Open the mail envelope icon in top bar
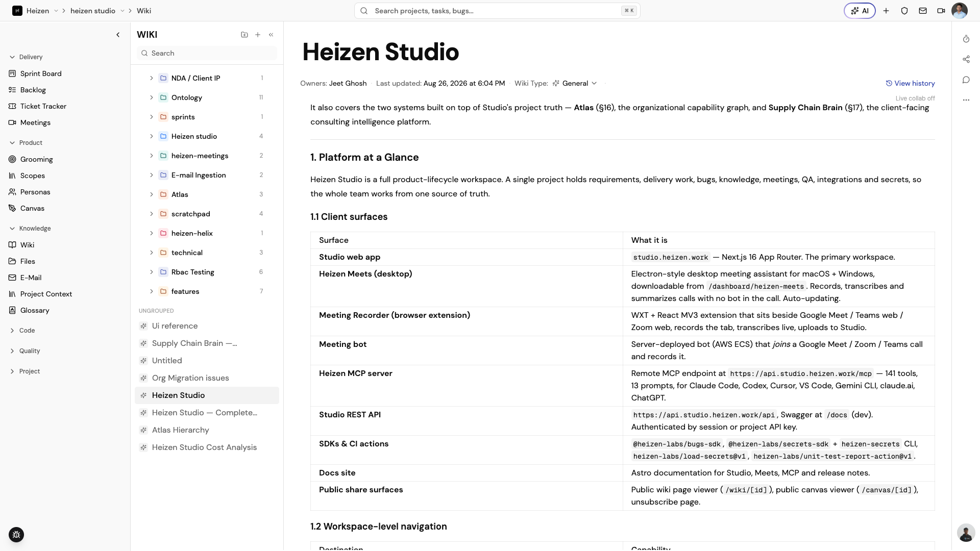This screenshot has width=980, height=551. 923,11
